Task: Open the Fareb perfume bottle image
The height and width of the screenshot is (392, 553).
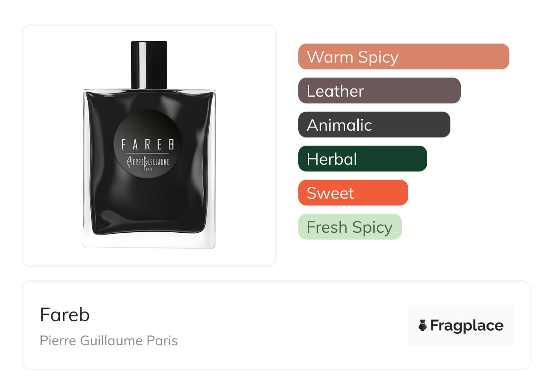Action: (x=149, y=145)
